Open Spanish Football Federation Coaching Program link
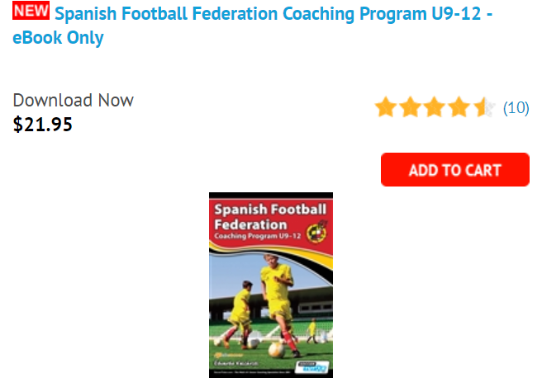 pos(273,14)
